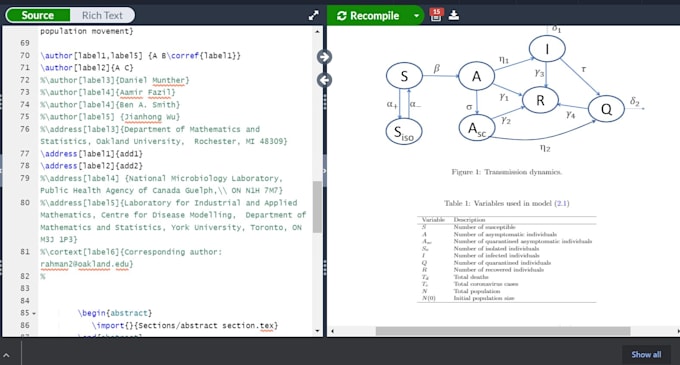
Task: Click PDF horizontal scrollbar thumb
Action: [503, 331]
